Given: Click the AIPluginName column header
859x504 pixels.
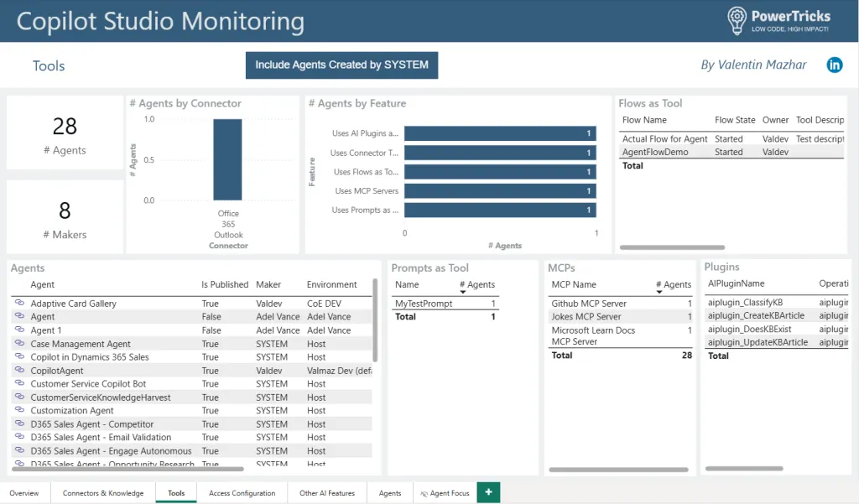Looking at the screenshot, I should [x=737, y=283].
